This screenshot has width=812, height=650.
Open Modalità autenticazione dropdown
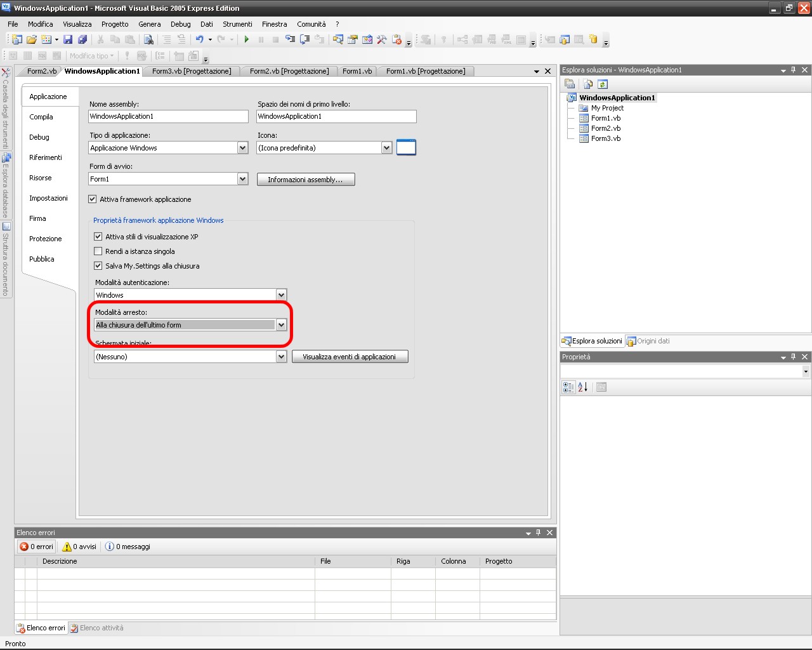click(x=281, y=295)
